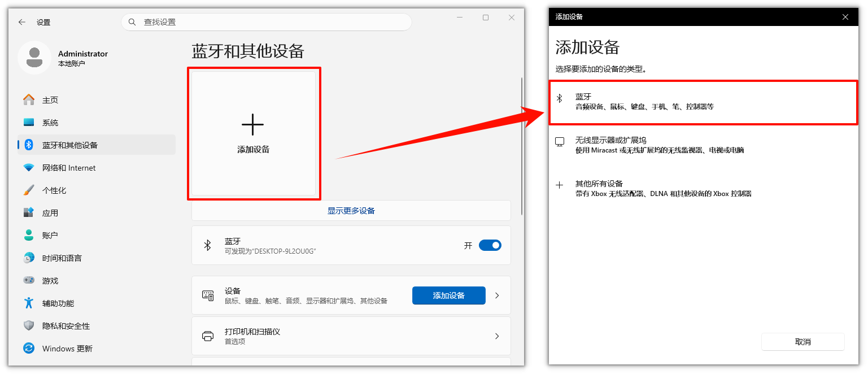This screenshot has height=374, width=868.
Task: Click the 隐私和安全性 shield icon
Action: point(29,326)
